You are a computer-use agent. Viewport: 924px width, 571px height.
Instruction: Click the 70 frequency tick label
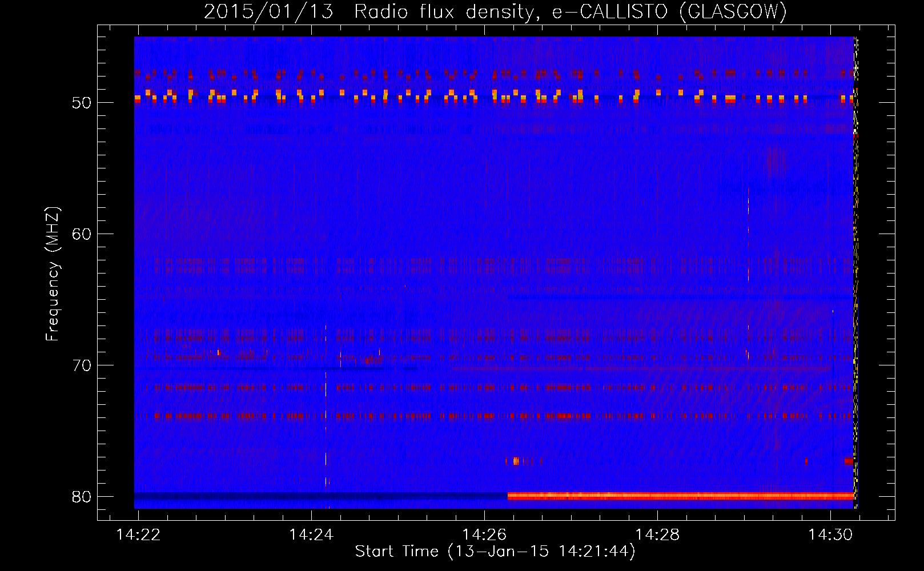[82, 365]
